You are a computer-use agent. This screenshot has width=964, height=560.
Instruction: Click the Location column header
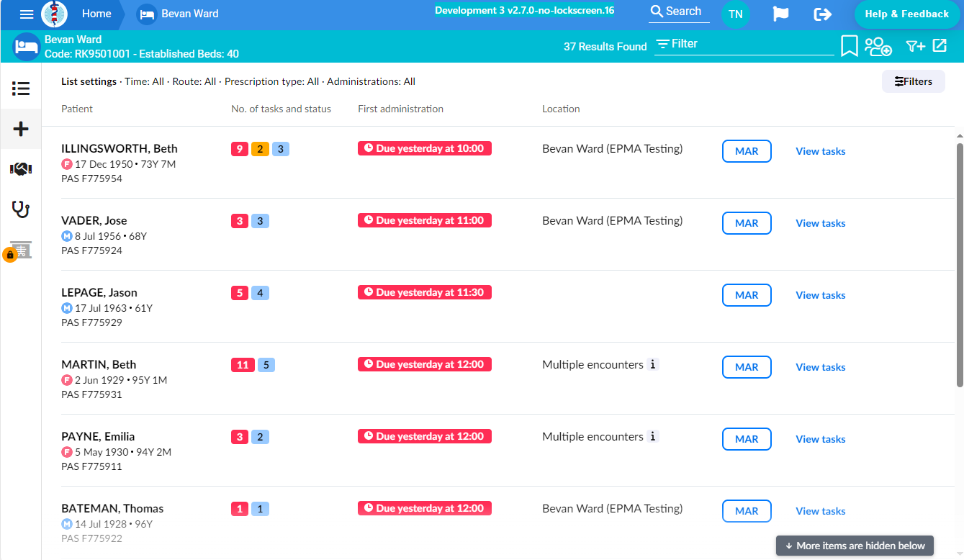coord(561,109)
